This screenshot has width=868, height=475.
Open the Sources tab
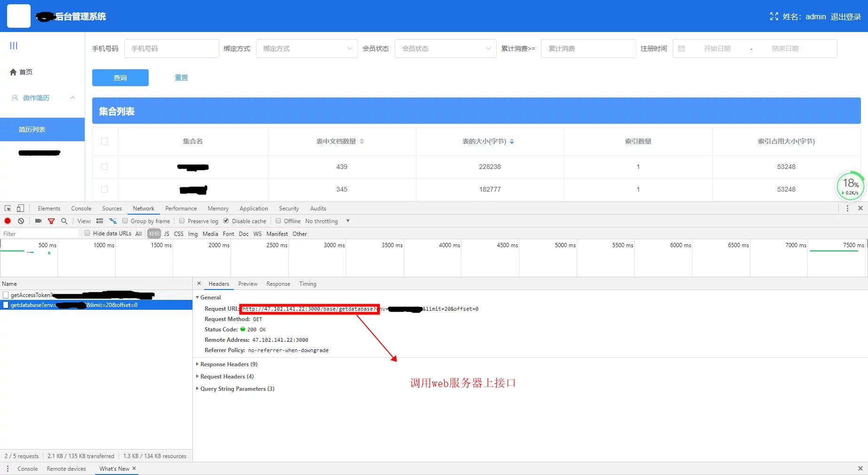(x=112, y=209)
